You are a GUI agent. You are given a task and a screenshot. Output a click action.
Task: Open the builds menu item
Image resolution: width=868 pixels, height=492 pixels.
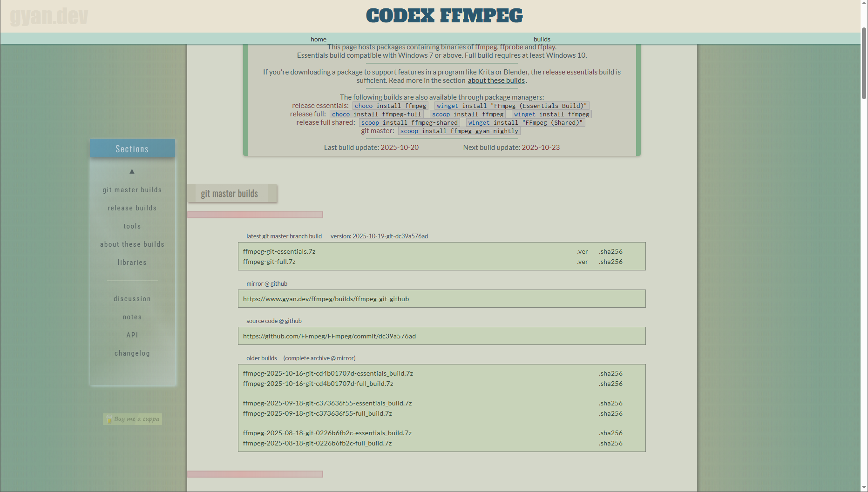point(542,39)
